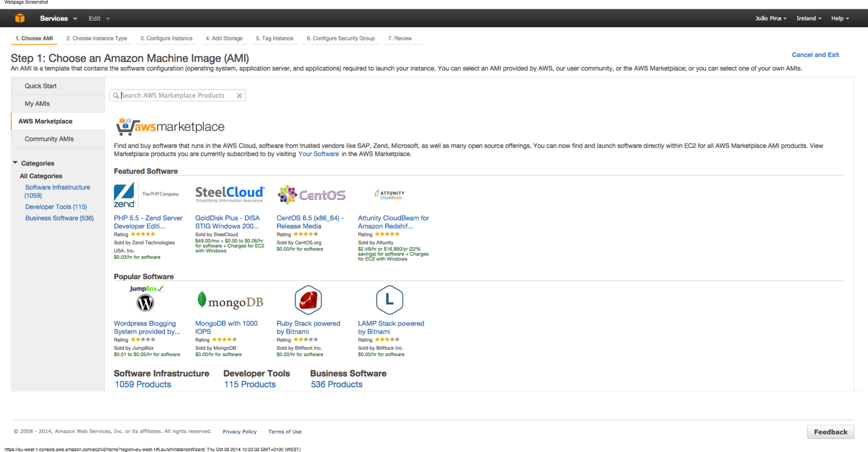Select the Quick Start side tab

point(58,86)
